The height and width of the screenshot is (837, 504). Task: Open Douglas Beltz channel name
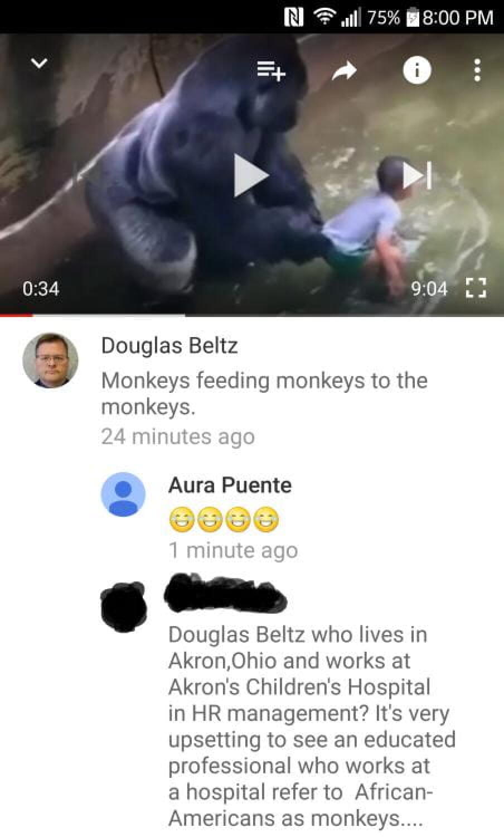tap(169, 345)
